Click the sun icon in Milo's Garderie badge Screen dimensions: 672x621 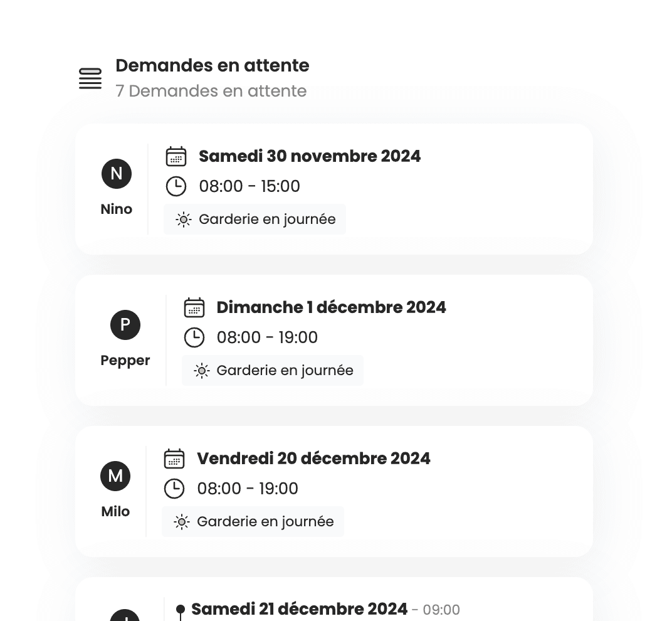coord(181,521)
